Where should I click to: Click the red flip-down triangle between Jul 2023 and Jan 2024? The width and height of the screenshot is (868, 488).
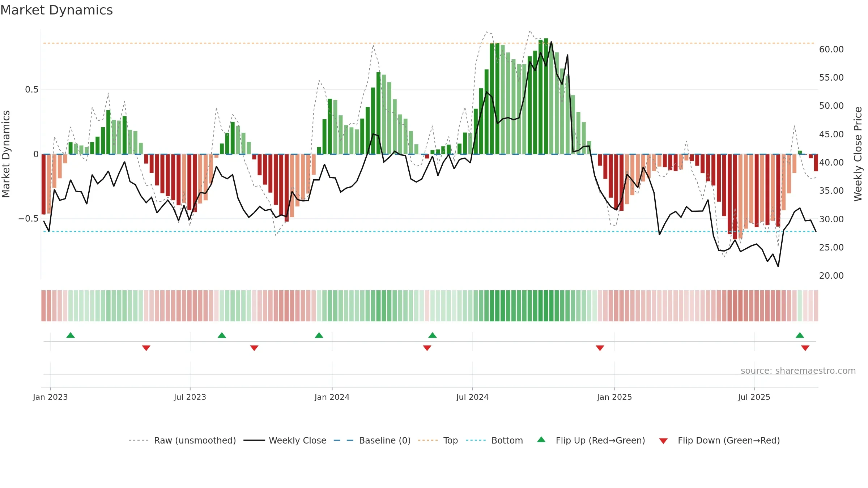tap(254, 348)
